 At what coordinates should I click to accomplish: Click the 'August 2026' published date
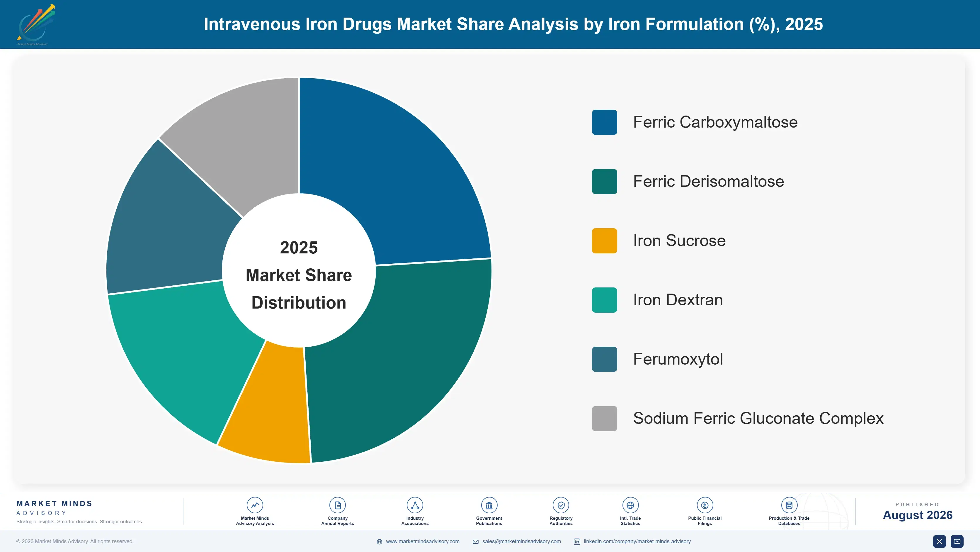(x=917, y=515)
